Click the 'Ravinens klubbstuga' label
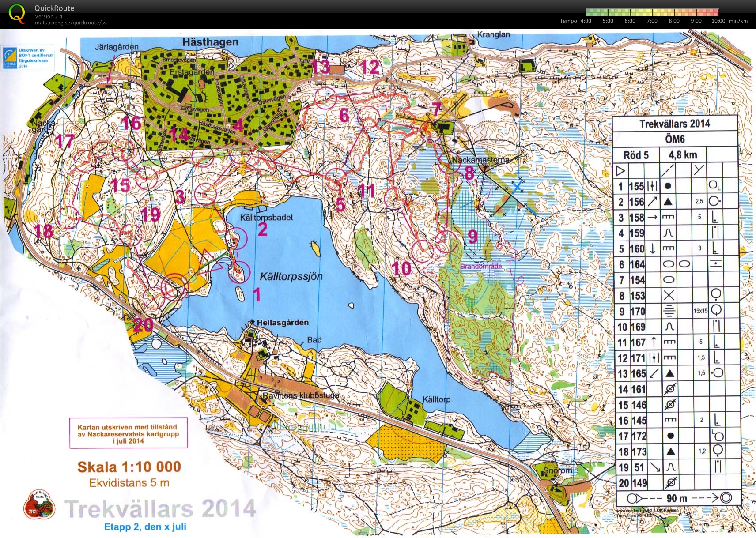 [x=301, y=395]
